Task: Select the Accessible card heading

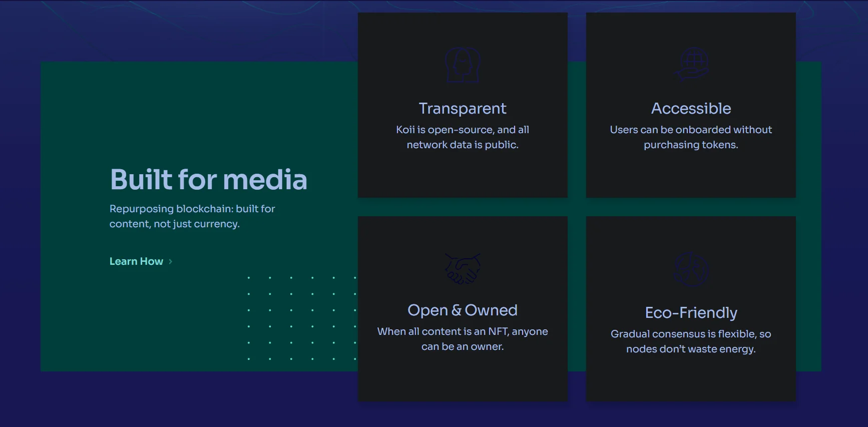Action: tap(691, 108)
